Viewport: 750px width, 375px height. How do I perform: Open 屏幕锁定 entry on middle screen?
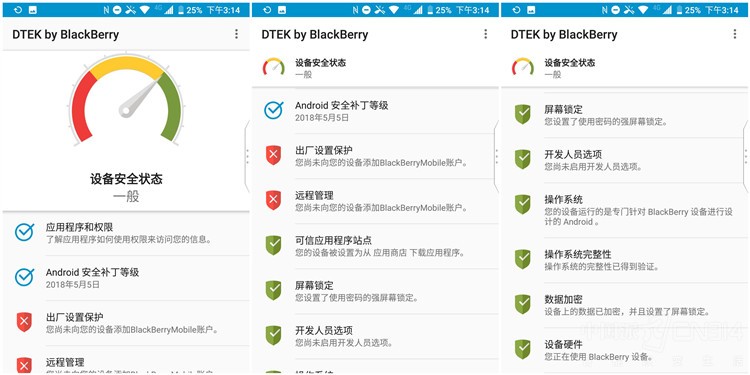click(x=375, y=291)
